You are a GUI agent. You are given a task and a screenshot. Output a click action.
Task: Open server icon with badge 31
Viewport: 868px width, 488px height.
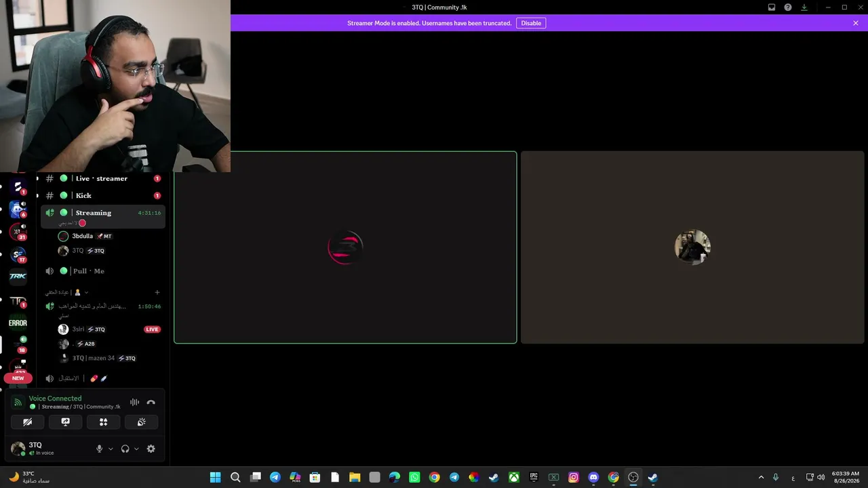coord(18,232)
